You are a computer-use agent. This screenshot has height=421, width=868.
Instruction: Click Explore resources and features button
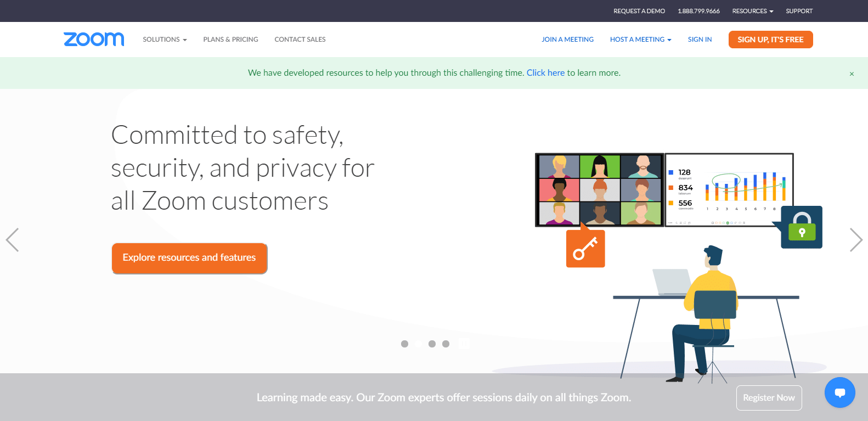click(x=189, y=258)
